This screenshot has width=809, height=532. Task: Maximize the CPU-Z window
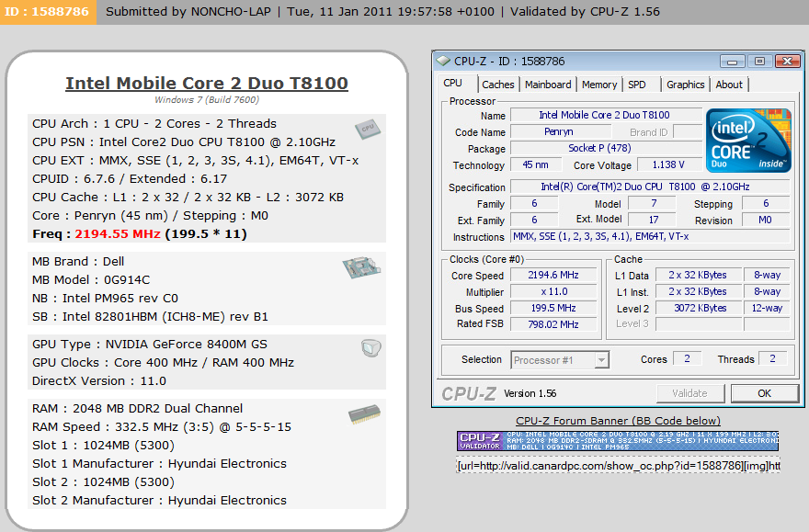[x=759, y=62]
